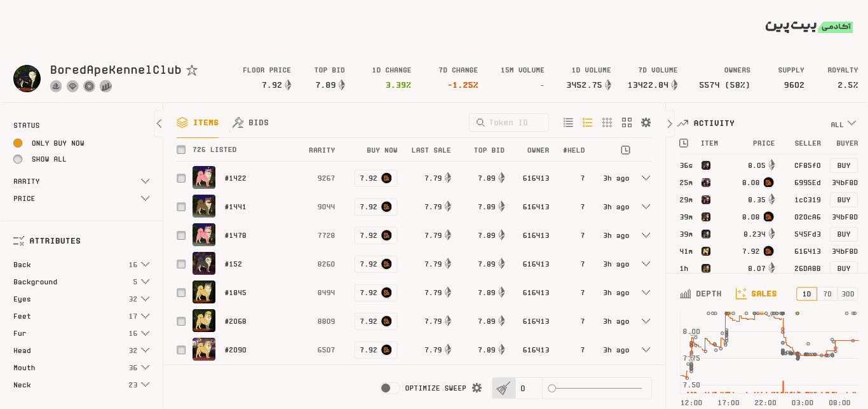Switch to the Items tab
This screenshot has height=409, width=868.
pyautogui.click(x=198, y=123)
